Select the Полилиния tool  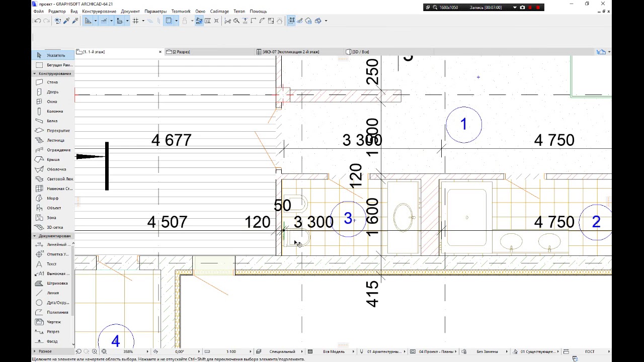pos(53,312)
